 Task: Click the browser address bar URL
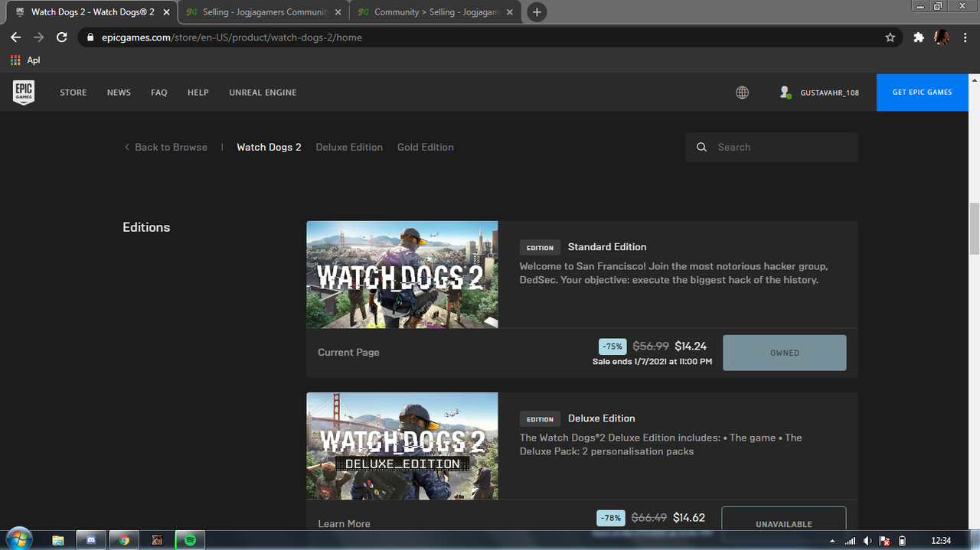232,37
